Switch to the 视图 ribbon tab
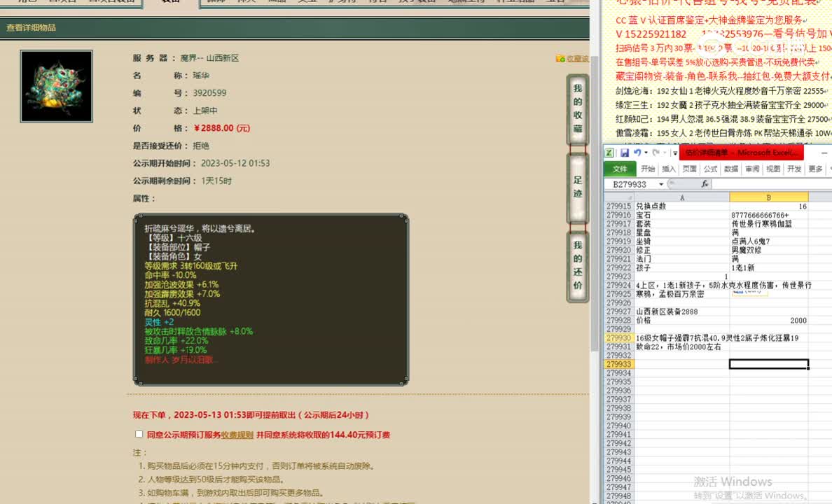The height and width of the screenshot is (504, 832). point(773,169)
